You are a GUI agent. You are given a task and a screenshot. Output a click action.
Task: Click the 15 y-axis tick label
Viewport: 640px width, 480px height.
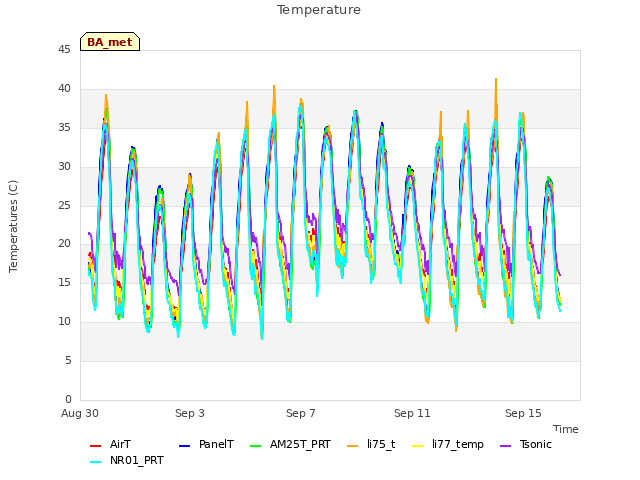click(64, 282)
